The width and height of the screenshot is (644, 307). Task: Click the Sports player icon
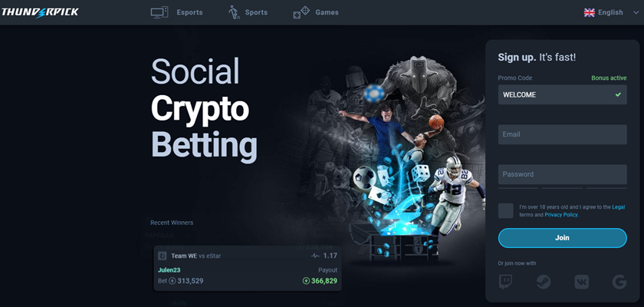[x=234, y=12]
